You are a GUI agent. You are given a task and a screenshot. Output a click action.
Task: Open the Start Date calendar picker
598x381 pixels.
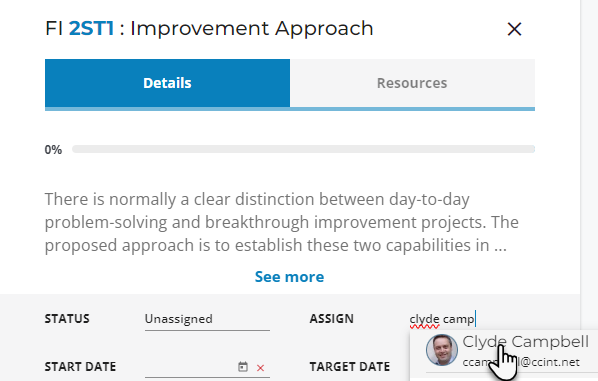pos(243,367)
